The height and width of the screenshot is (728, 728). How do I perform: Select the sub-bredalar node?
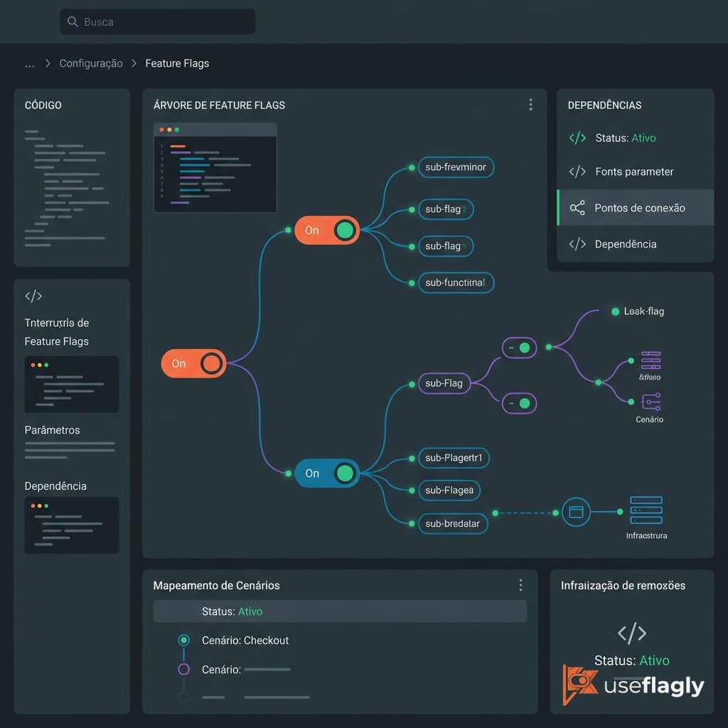pyautogui.click(x=453, y=524)
